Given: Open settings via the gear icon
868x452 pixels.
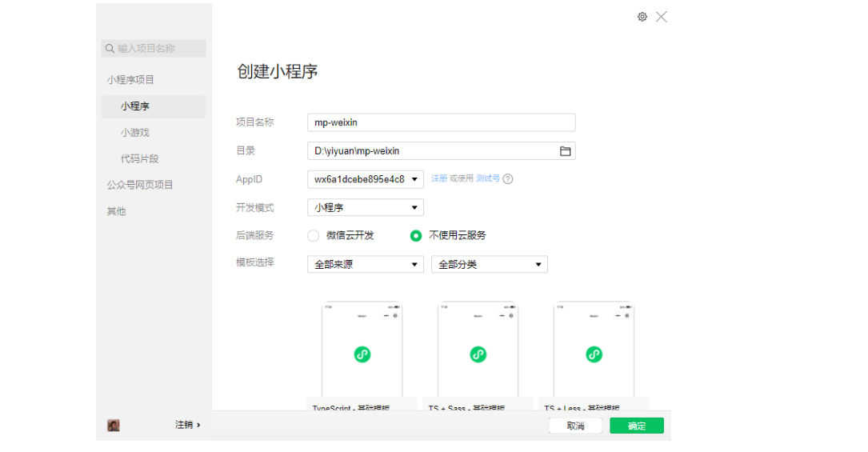Looking at the screenshot, I should [642, 17].
